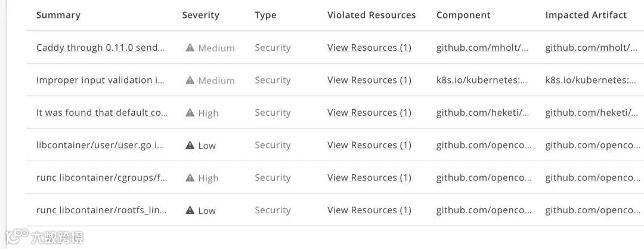Viewport: 644px width, 249px height.
Task: Open the Caddy through 0.11.0 summary
Action: click(x=100, y=48)
